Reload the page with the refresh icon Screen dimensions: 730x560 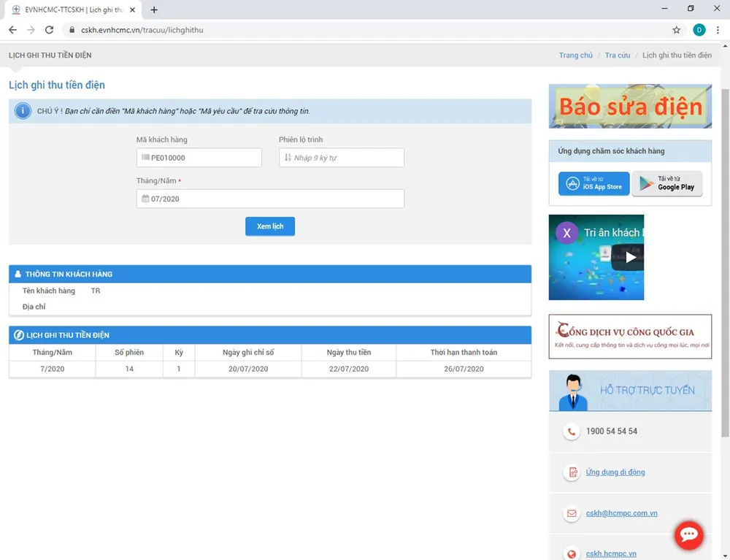pyautogui.click(x=50, y=30)
